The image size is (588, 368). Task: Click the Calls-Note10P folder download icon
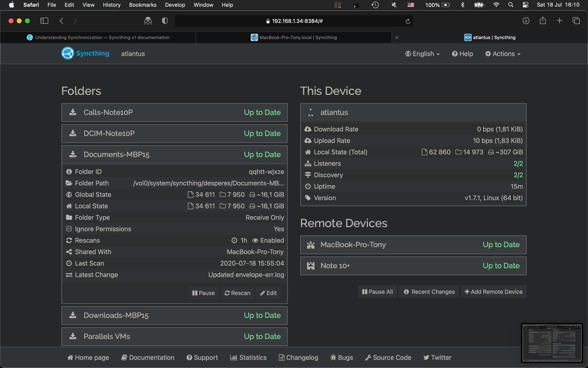[73, 112]
